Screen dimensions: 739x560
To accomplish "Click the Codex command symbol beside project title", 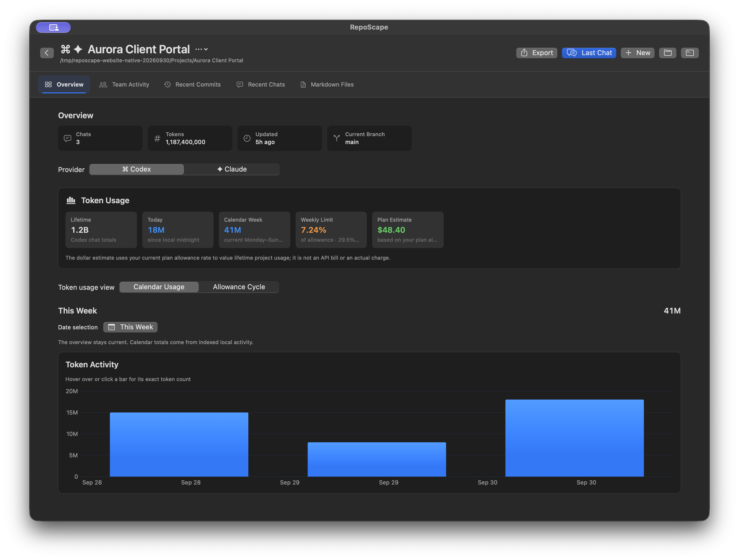I will tap(65, 49).
